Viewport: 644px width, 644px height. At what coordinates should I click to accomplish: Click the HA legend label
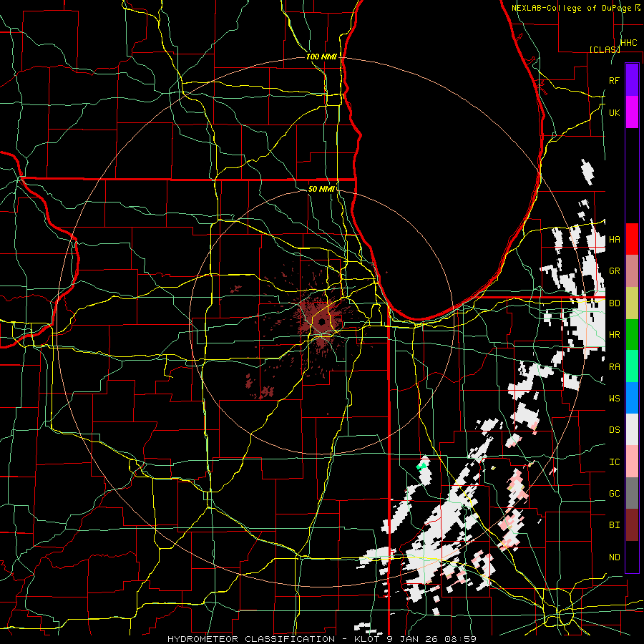point(615,240)
